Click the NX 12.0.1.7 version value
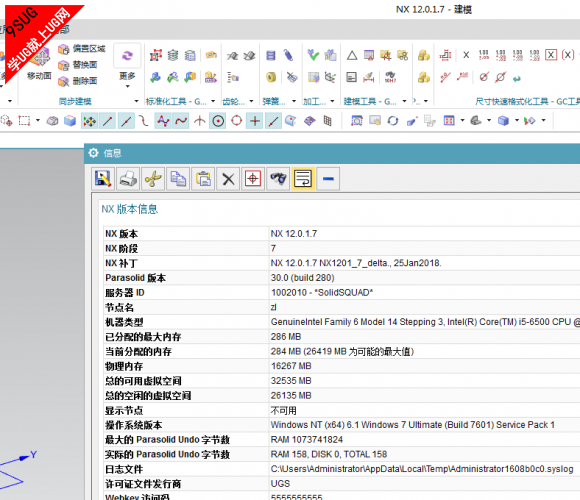The image size is (580, 500). (294, 234)
